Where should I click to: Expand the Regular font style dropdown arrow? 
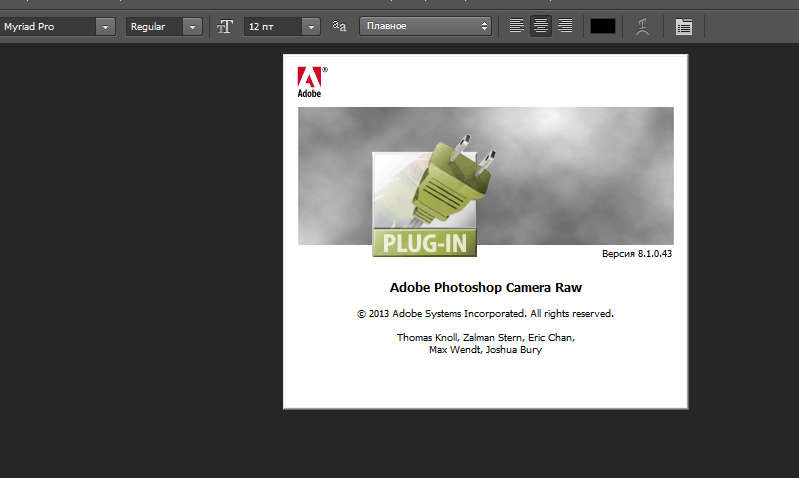[192, 26]
